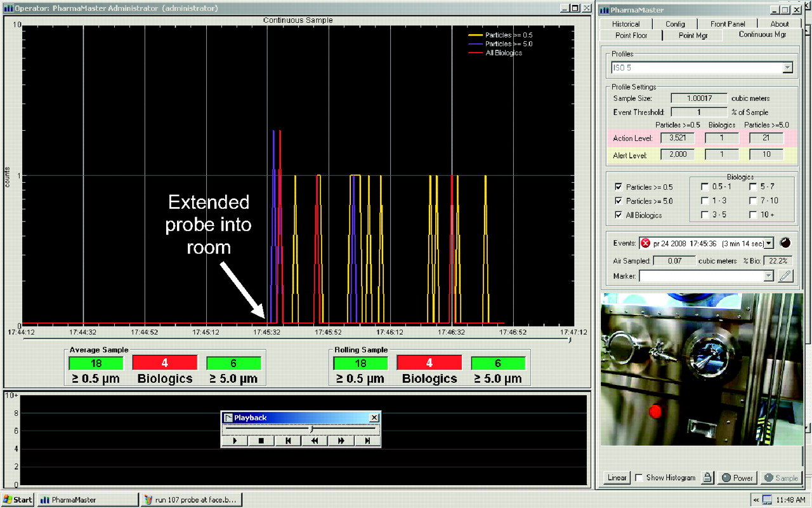812x508 pixels.
Task: Click the Sample Size value field
Action: [699, 98]
